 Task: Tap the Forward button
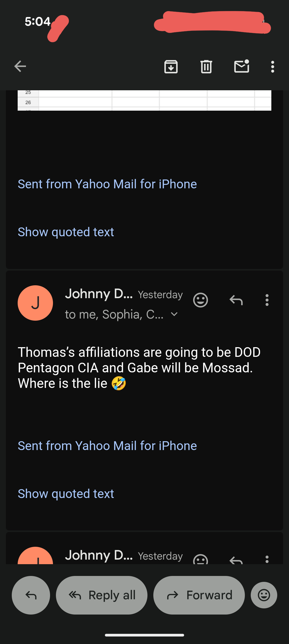(199, 595)
